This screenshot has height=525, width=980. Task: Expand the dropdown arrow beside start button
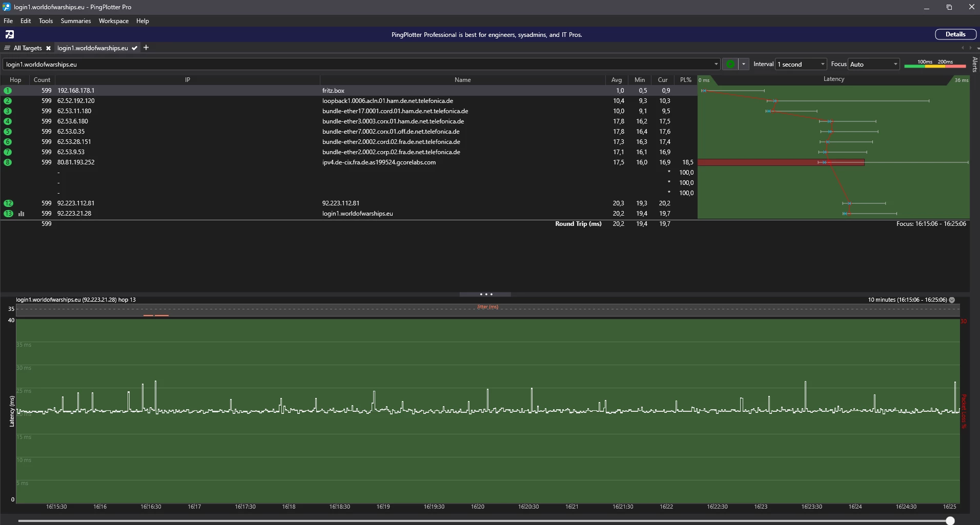tap(743, 64)
